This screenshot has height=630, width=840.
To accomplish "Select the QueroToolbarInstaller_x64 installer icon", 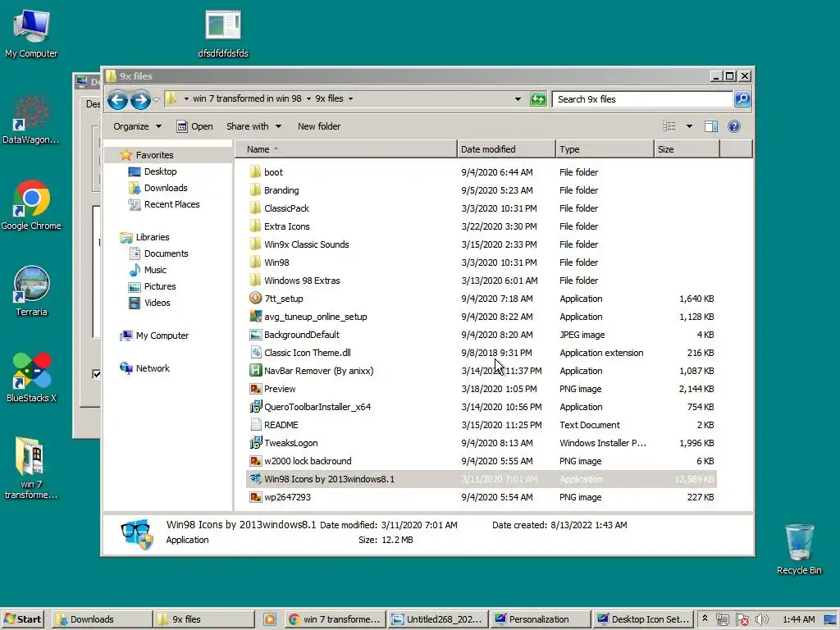I will 256,406.
